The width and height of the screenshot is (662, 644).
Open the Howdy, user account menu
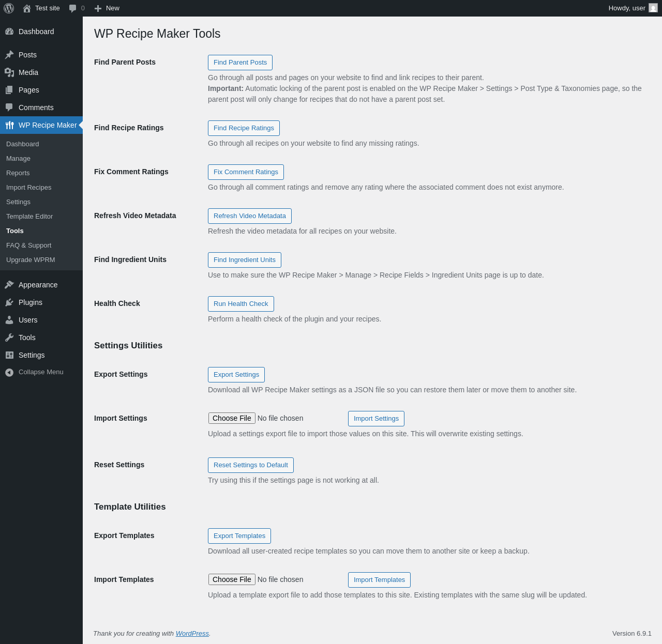(627, 8)
